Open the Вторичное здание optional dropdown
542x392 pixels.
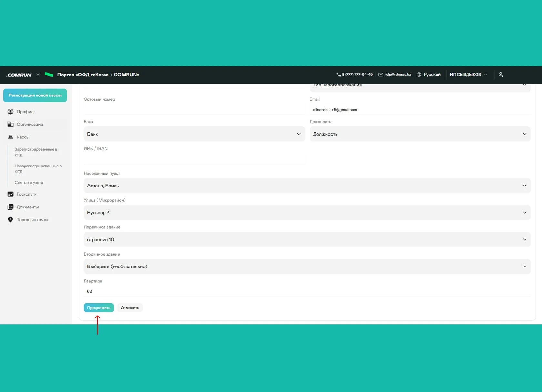(x=307, y=266)
